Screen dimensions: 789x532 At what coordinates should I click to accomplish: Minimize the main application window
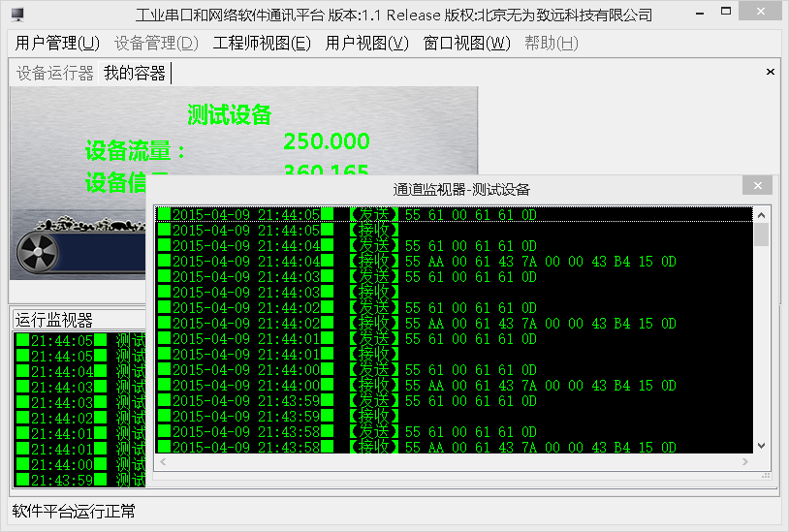[700, 13]
